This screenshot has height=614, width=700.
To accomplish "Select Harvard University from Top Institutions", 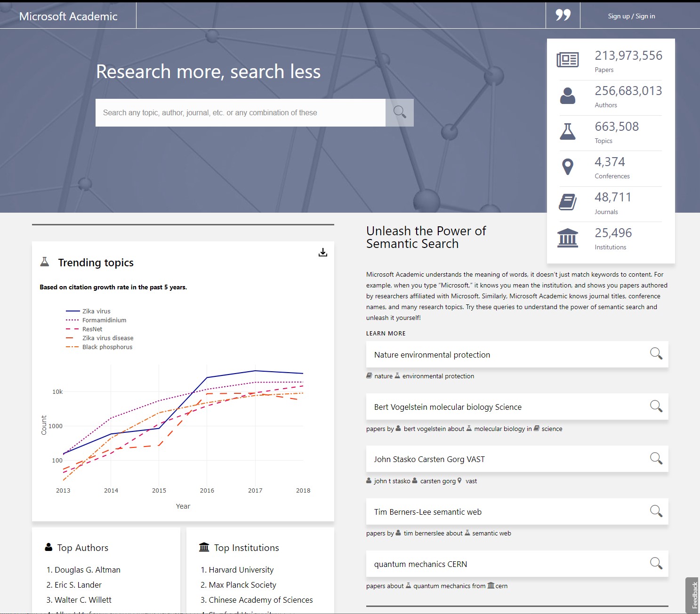I will [x=241, y=570].
